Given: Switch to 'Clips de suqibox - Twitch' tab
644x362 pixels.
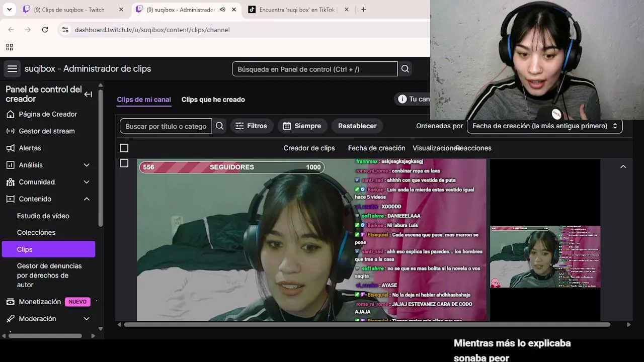Looking at the screenshot, I should 69,10.
